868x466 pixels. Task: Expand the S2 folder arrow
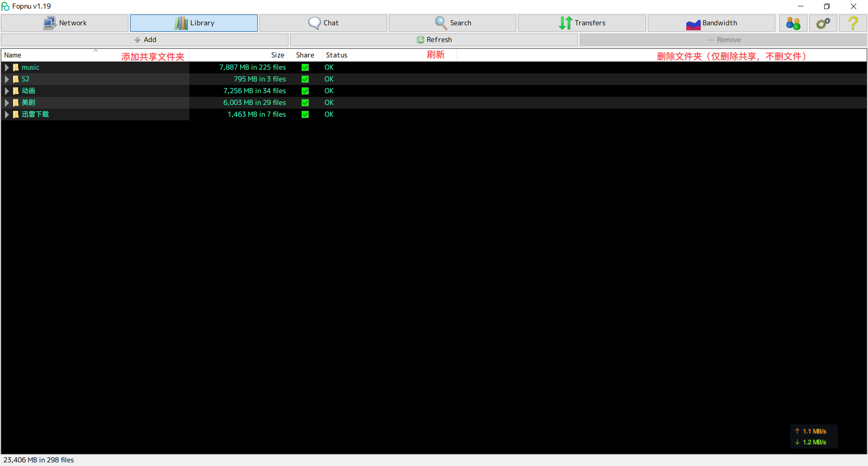(x=7, y=79)
